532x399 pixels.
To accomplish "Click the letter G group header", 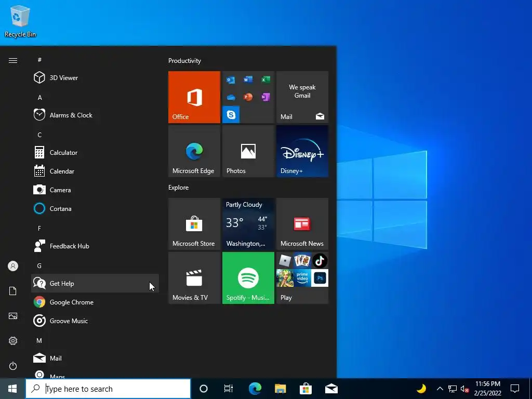I will (x=39, y=265).
